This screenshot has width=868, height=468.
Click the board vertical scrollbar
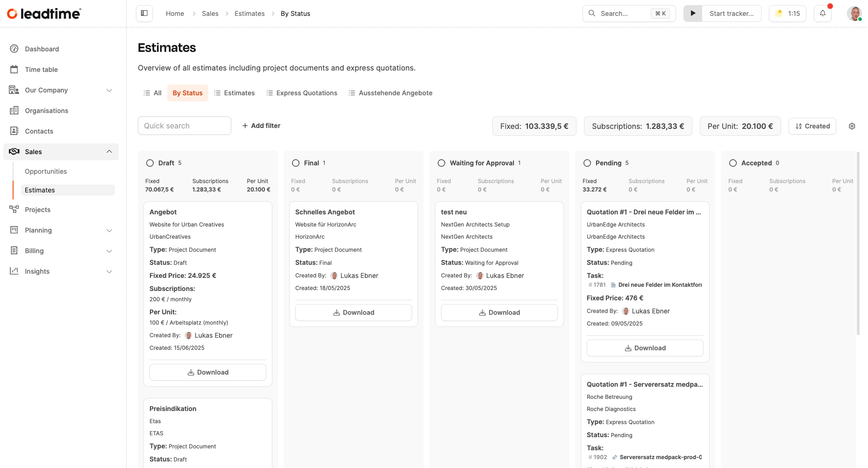coord(858,243)
